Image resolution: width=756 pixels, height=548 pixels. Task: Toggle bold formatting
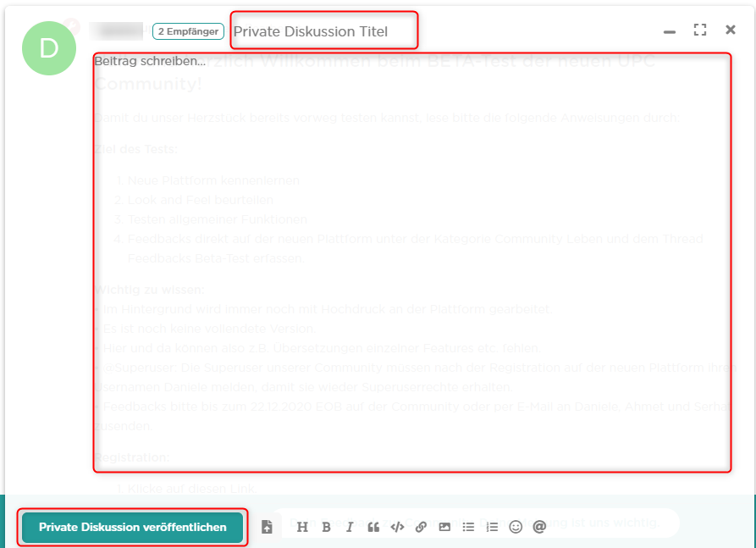coord(326,527)
